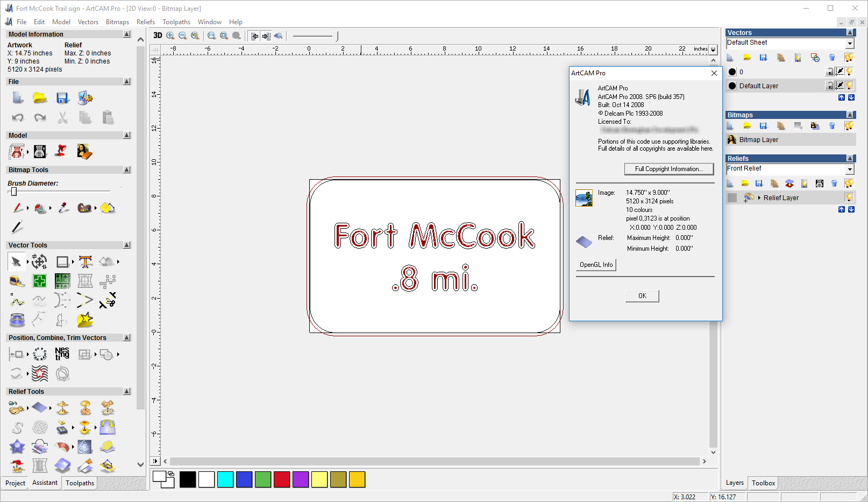
Task: Click the Zoom Out magnifier icon
Action: click(x=183, y=36)
